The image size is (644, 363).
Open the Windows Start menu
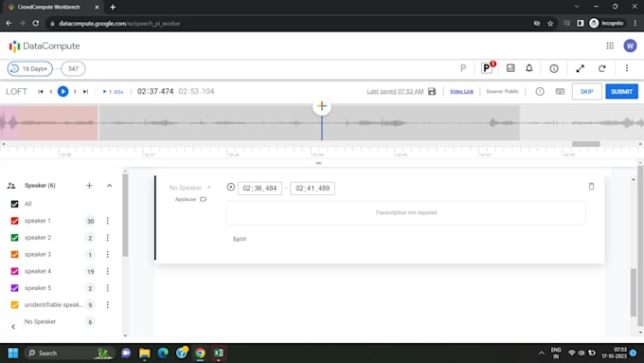tap(13, 354)
